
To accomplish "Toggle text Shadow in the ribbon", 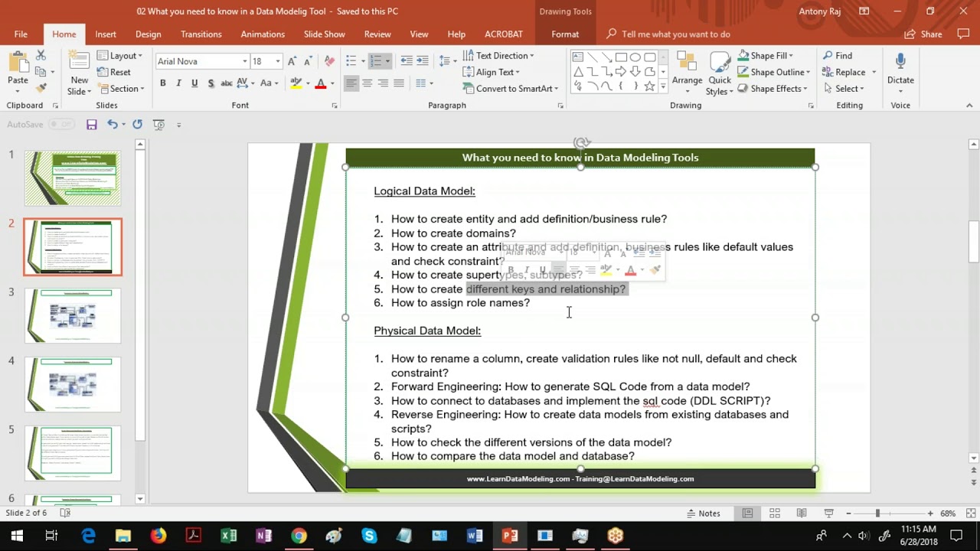I will point(211,83).
